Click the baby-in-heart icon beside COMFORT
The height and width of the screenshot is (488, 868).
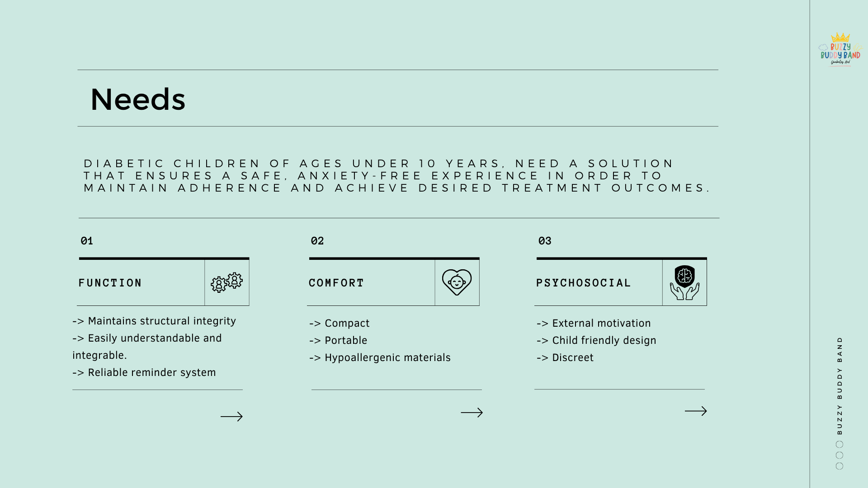pyautogui.click(x=457, y=282)
